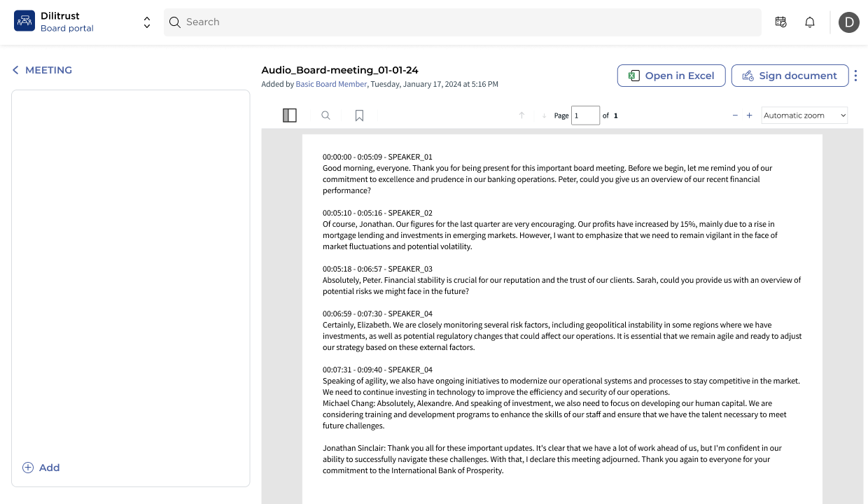868x504 pixels.
Task: Zoom out with the minus icon
Action: click(735, 115)
